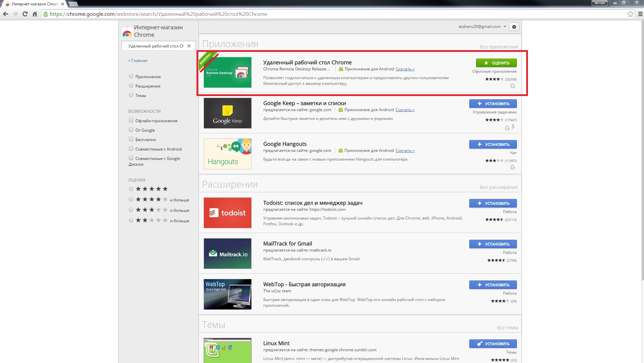Install the Todoist extension
644x363 pixels.
point(493,203)
